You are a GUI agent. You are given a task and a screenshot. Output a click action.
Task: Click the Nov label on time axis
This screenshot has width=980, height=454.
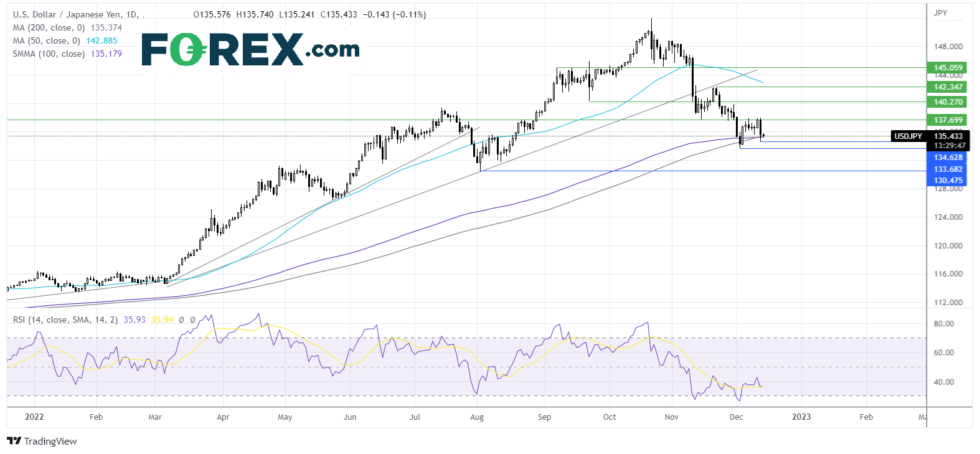[671, 417]
